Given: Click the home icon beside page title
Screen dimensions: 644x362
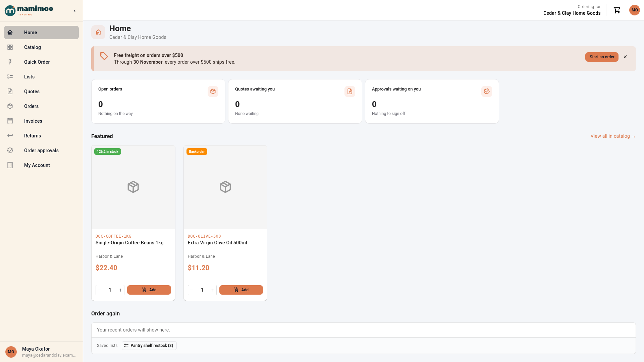Looking at the screenshot, I should click(98, 32).
